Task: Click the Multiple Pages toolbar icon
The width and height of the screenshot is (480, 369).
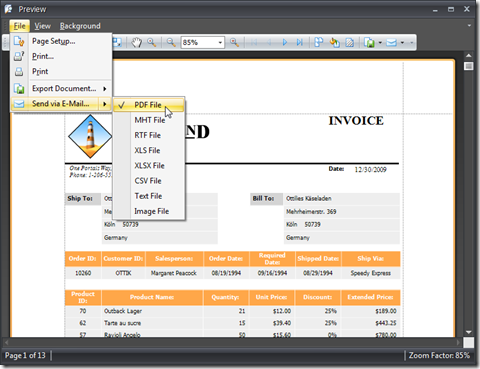Action: coord(319,42)
